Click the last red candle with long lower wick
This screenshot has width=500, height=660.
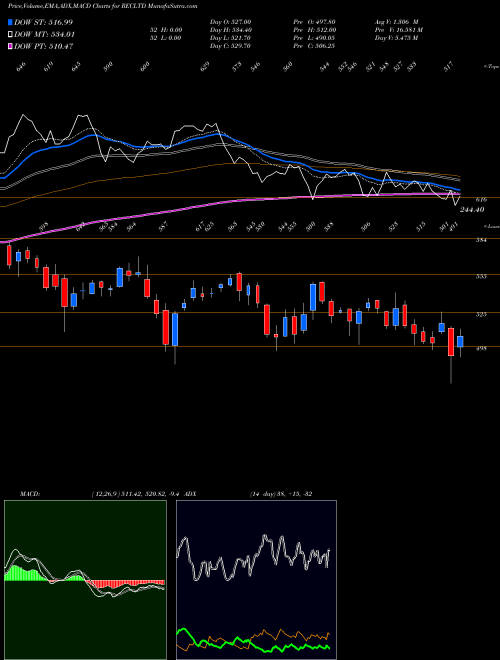pyautogui.click(x=451, y=342)
